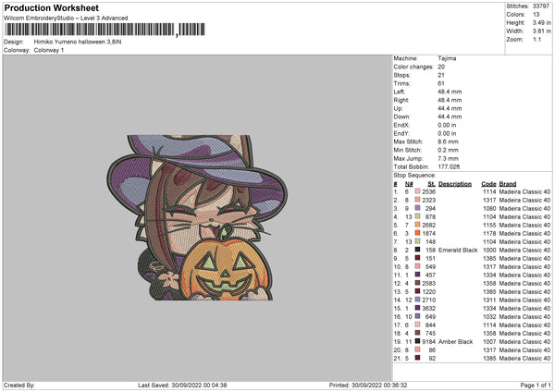Click the Color changes value 20

pos(441,67)
